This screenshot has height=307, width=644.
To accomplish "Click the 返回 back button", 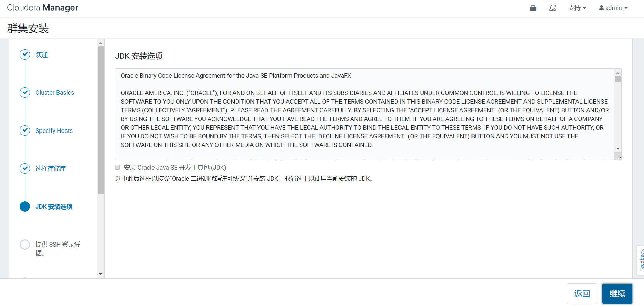I will point(582,293).
